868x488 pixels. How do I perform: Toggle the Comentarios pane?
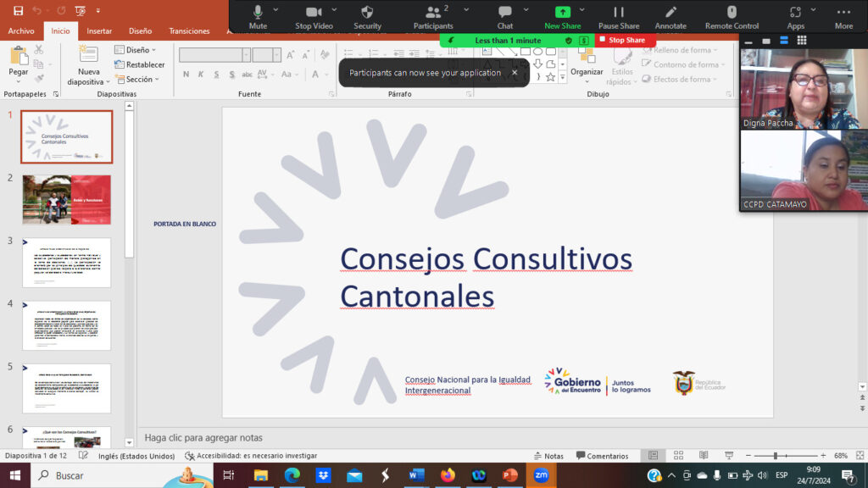(603, 455)
